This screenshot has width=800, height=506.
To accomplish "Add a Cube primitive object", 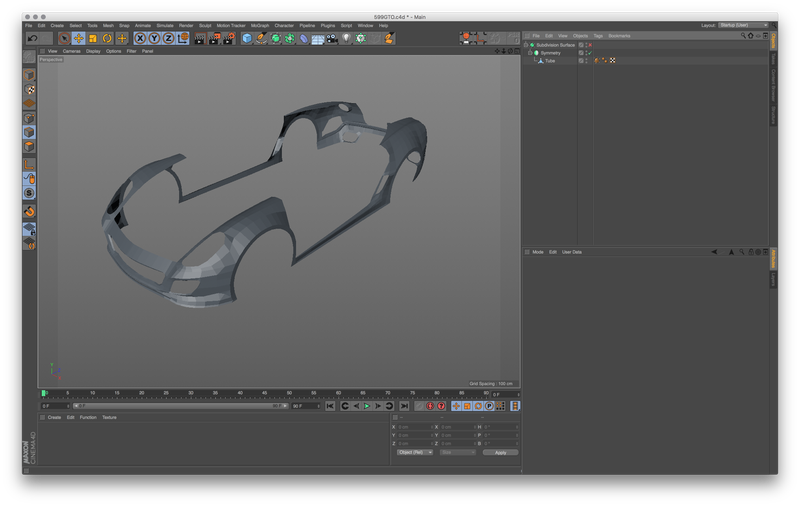I will (247, 38).
